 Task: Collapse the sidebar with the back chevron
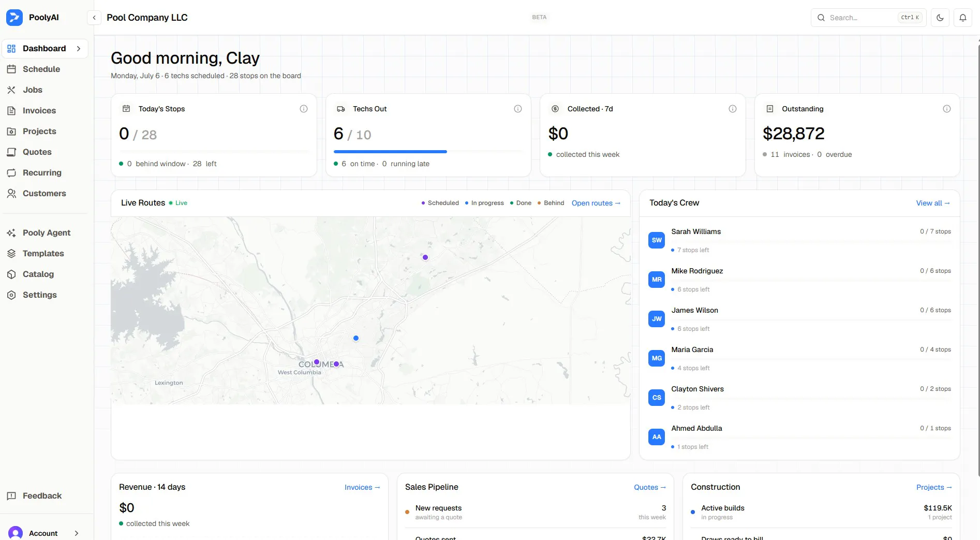point(94,18)
